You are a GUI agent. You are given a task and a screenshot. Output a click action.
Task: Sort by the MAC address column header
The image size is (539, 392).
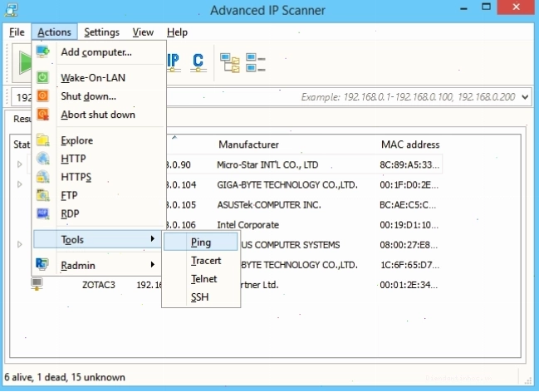tap(410, 145)
